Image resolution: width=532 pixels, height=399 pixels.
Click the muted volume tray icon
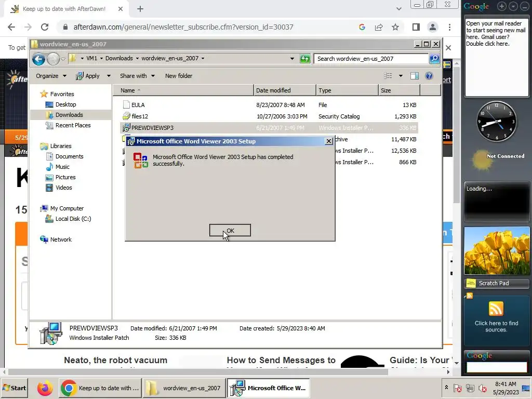click(x=482, y=388)
